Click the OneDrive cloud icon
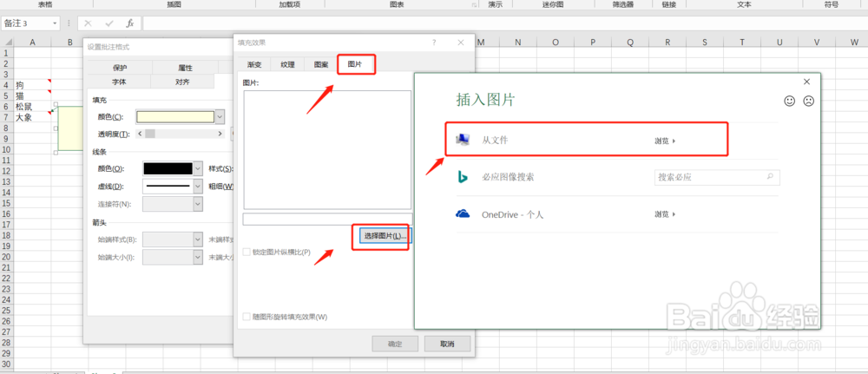This screenshot has height=374, width=868. pos(463,213)
